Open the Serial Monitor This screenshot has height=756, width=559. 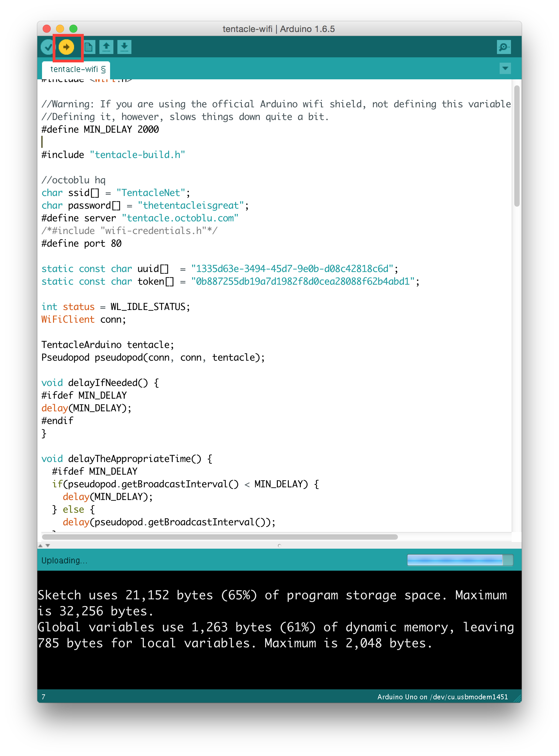click(504, 47)
